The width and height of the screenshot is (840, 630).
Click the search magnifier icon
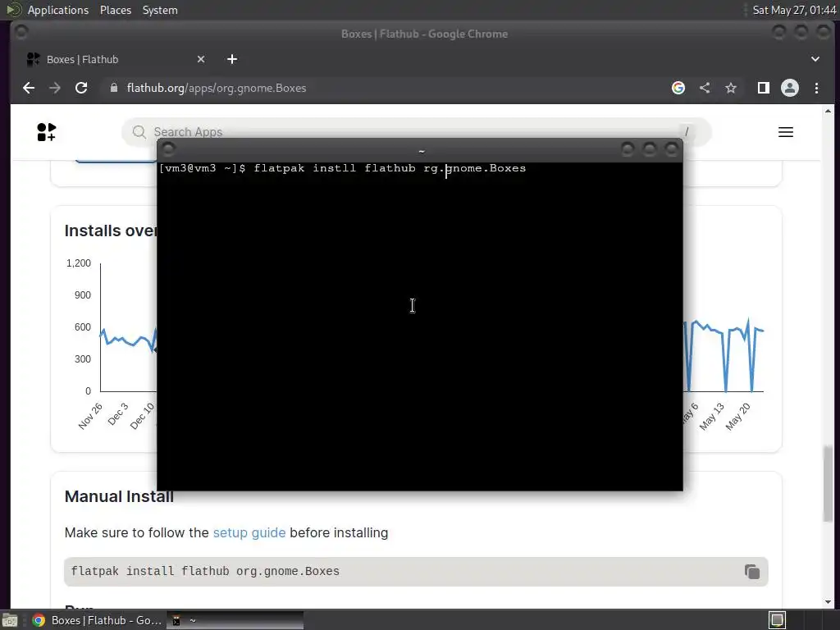coord(139,132)
